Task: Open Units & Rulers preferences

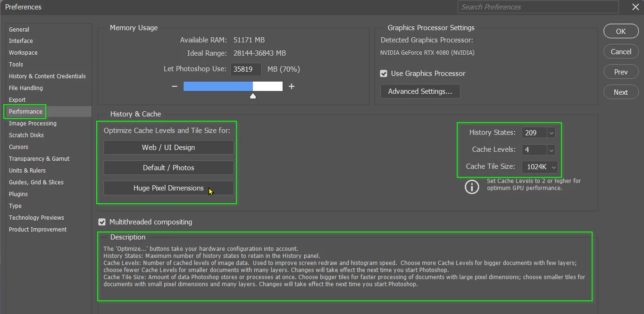Action: pyautogui.click(x=27, y=171)
